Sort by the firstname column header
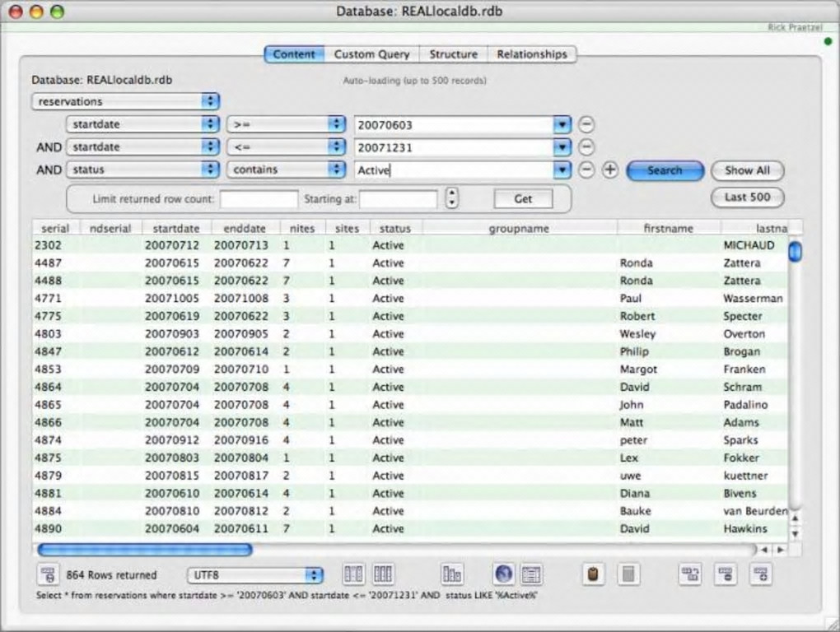 pyautogui.click(x=669, y=228)
